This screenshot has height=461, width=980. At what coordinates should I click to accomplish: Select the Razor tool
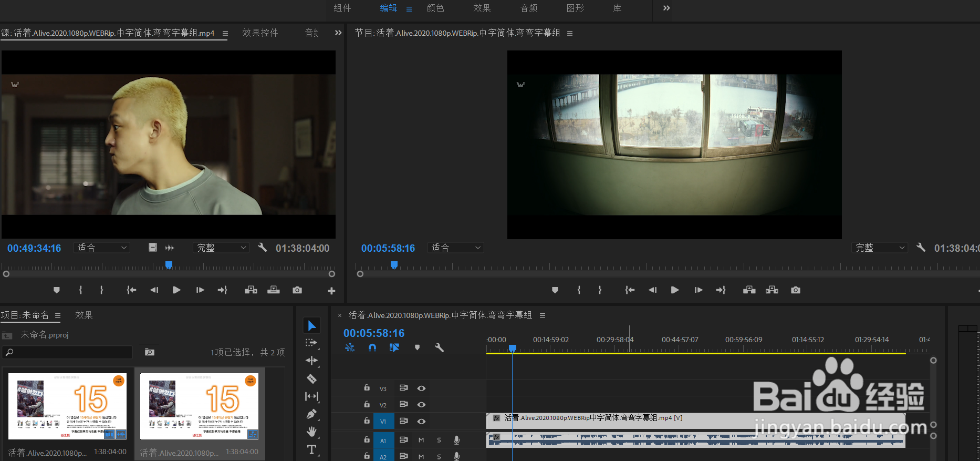311,378
